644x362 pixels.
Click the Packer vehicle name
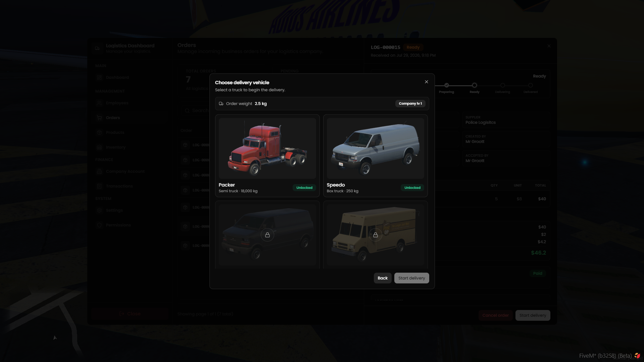coord(227,185)
